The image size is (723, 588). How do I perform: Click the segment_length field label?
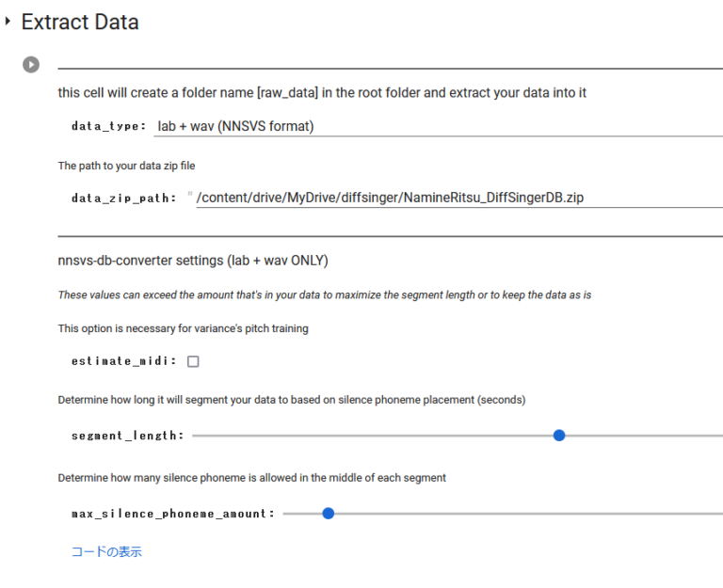127,436
